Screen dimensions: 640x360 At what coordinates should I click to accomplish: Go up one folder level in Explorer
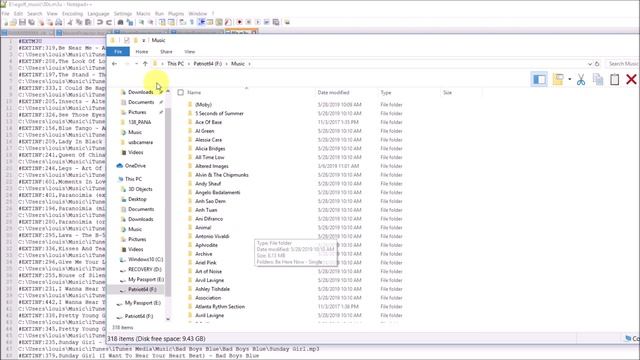click(x=145, y=64)
